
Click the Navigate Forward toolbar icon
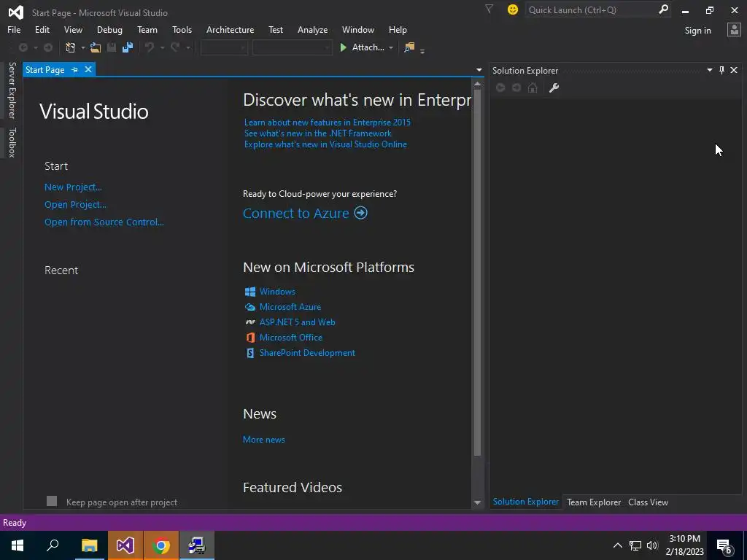[x=48, y=47]
